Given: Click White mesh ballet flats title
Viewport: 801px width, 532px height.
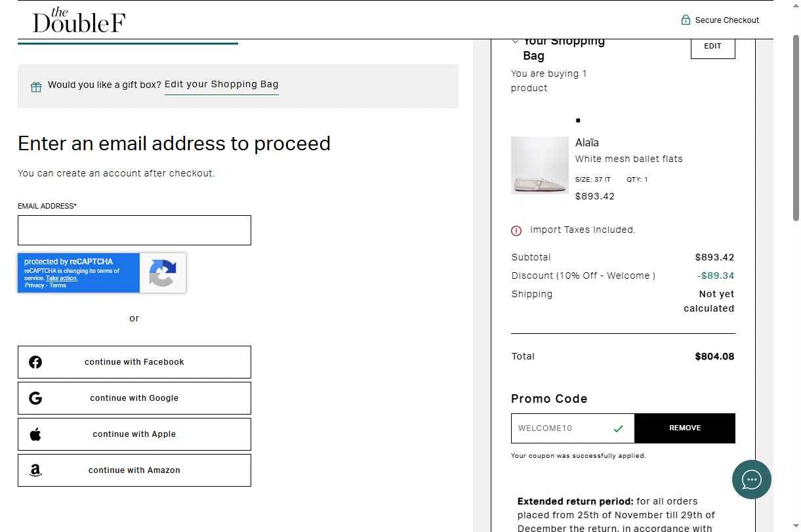Looking at the screenshot, I should tap(629, 159).
